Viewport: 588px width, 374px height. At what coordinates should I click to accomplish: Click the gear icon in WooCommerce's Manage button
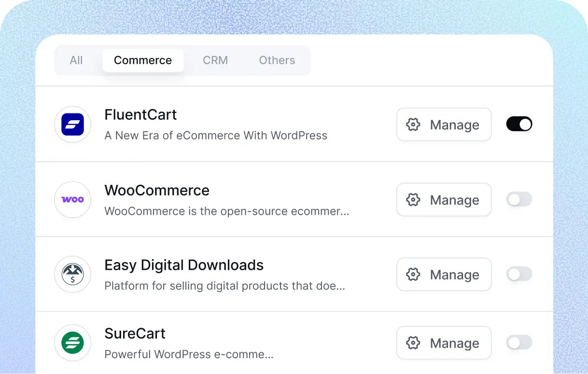413,200
